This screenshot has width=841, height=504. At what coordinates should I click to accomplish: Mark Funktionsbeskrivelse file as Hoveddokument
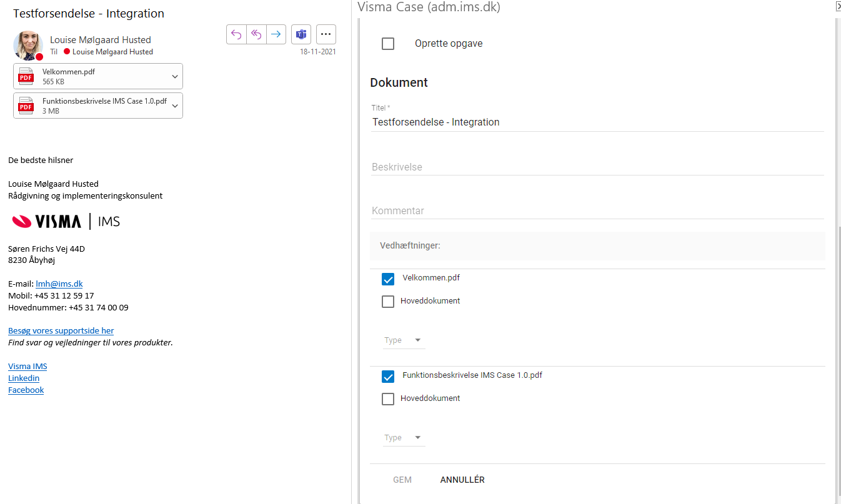(388, 399)
